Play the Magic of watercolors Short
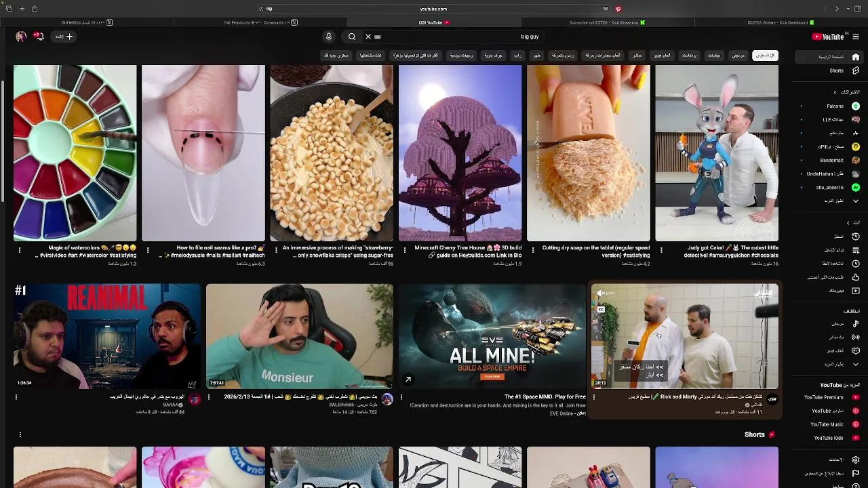Screen dimensions: 868x488 [75, 153]
